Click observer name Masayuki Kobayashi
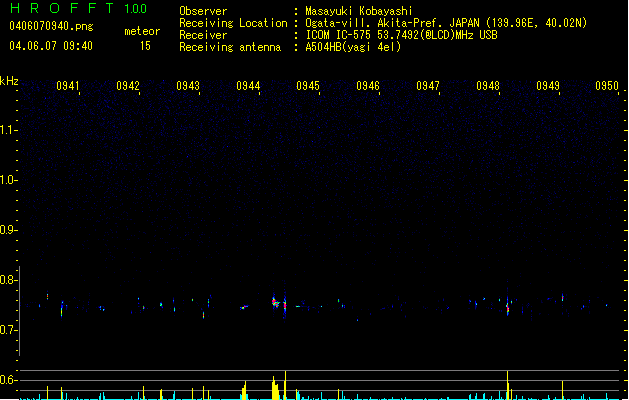The width and height of the screenshot is (629, 400). point(359,11)
